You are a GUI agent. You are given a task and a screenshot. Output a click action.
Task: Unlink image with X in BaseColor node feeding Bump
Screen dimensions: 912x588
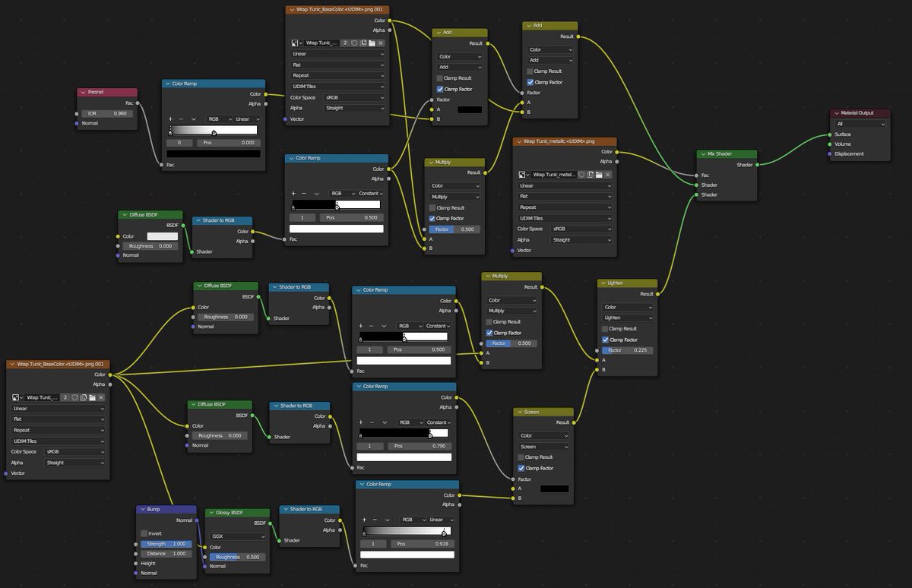[x=100, y=397]
